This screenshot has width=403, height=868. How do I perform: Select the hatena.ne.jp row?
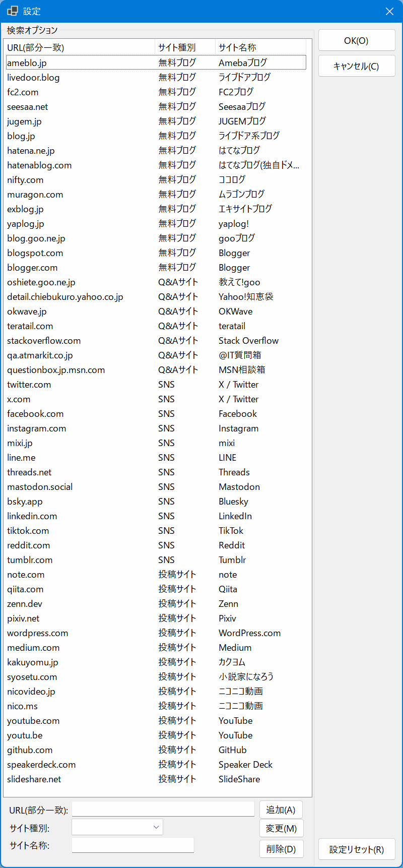point(156,150)
